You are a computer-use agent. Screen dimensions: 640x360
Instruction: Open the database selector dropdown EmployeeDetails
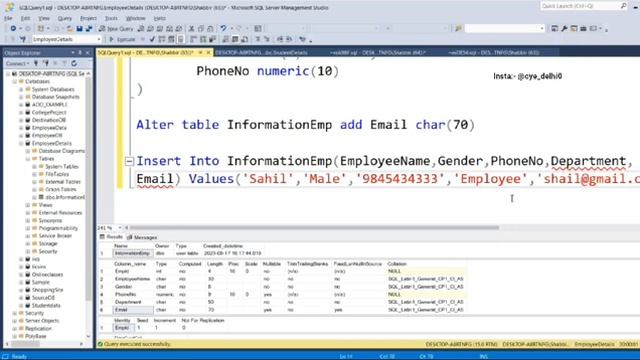(x=67, y=40)
